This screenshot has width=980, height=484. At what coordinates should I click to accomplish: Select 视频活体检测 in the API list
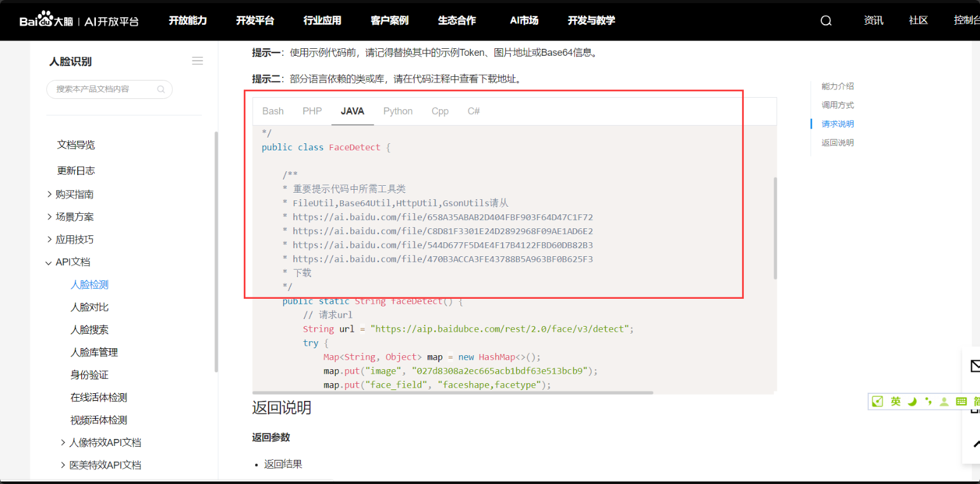[99, 420]
